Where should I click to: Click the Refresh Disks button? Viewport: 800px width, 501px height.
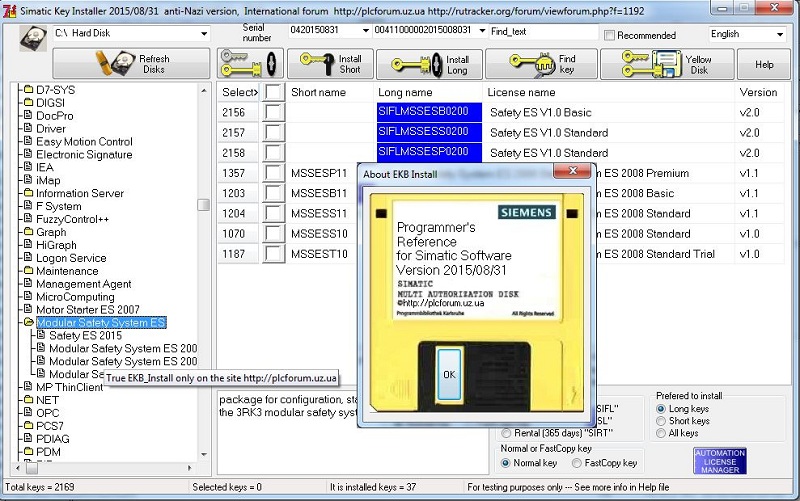(132, 64)
